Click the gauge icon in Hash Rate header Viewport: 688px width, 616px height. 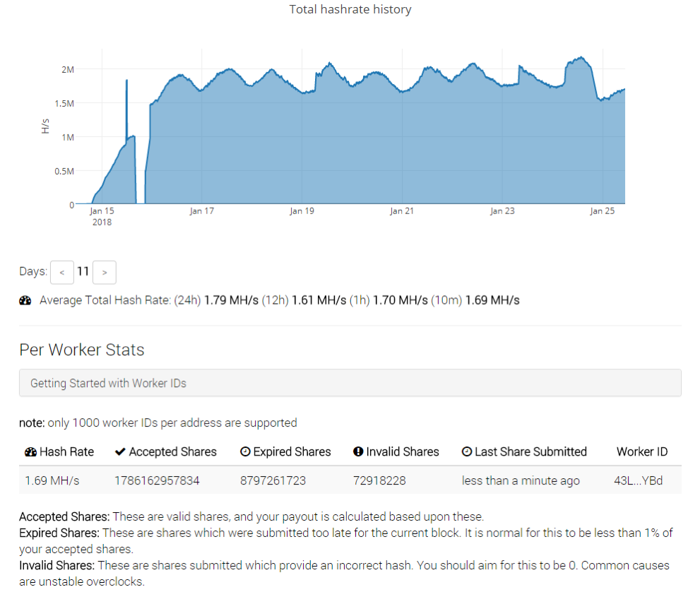30,452
